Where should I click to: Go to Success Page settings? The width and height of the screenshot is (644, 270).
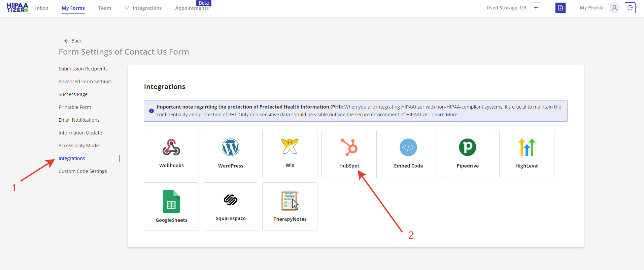pyautogui.click(x=73, y=94)
